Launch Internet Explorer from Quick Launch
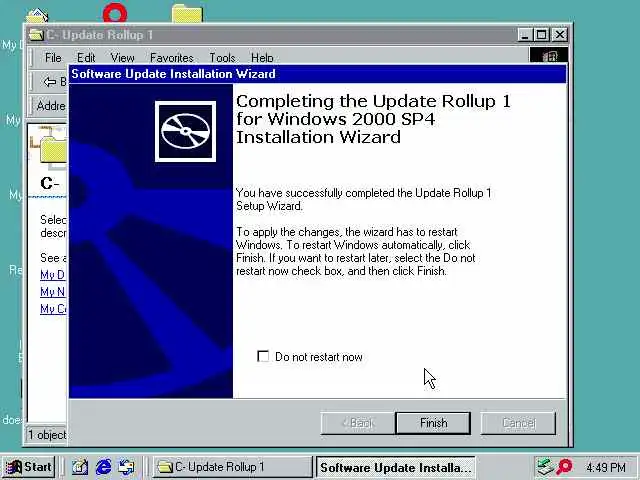The width and height of the screenshot is (640, 480). [103, 467]
